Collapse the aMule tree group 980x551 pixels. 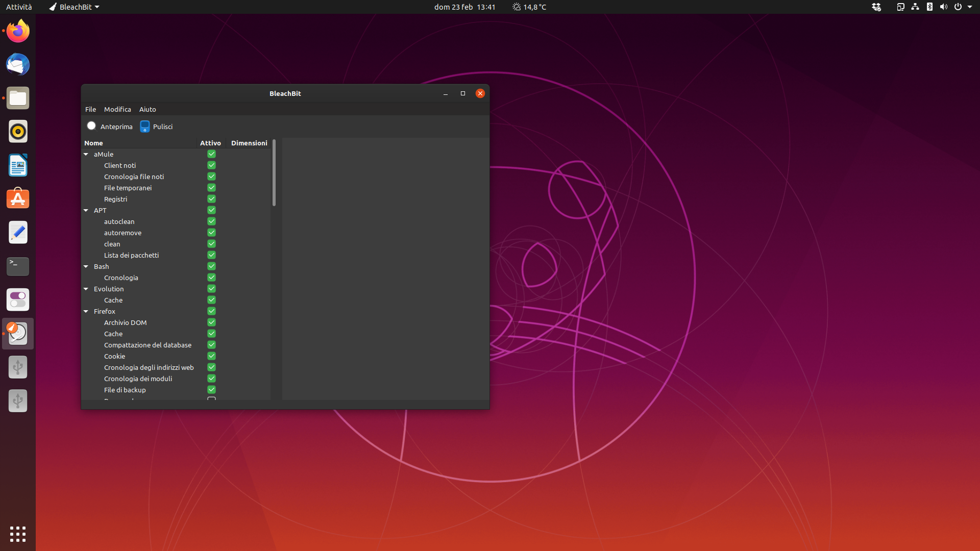click(86, 154)
